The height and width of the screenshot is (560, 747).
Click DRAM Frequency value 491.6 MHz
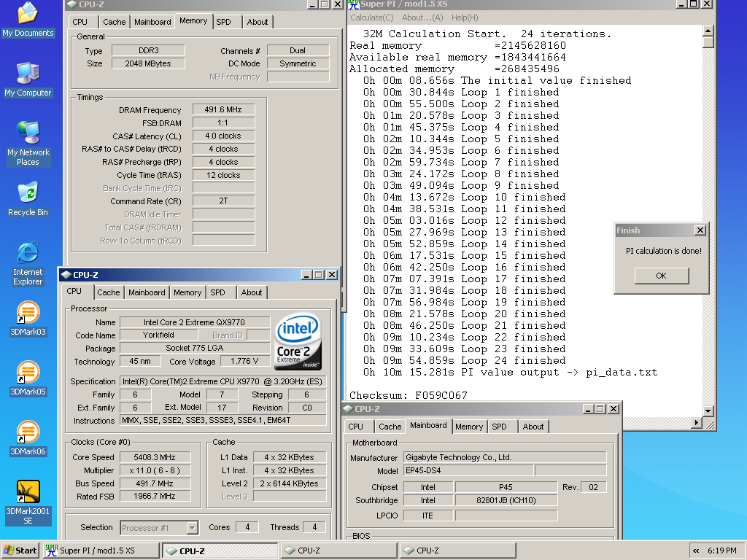coord(223,109)
